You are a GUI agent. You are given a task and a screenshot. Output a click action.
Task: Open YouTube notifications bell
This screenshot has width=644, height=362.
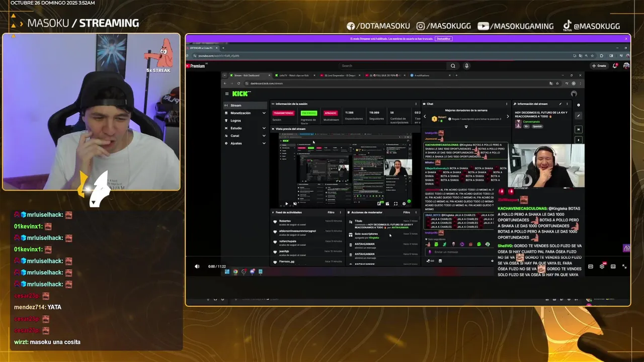click(616, 66)
